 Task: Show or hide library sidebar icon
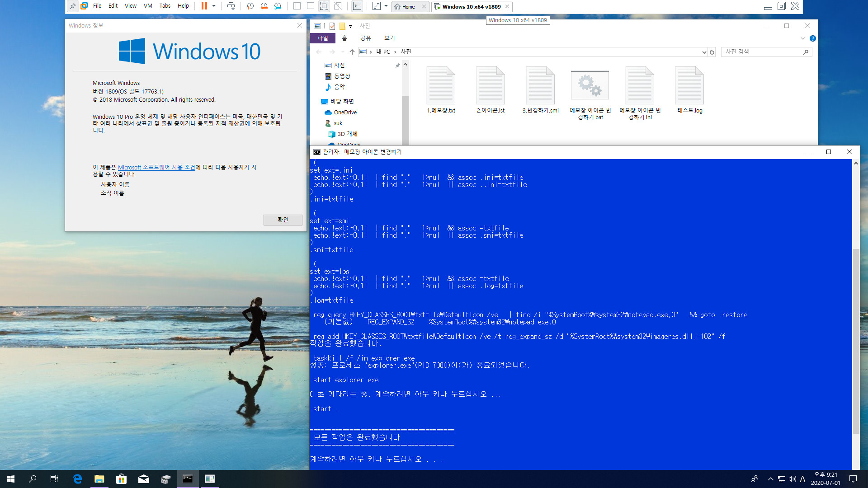(297, 6)
